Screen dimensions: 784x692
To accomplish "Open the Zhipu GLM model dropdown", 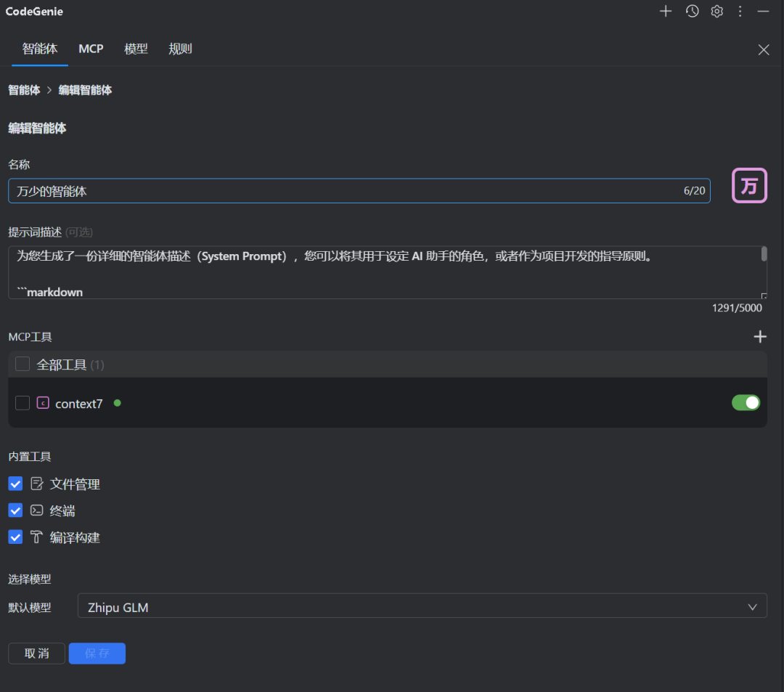I will (x=422, y=606).
